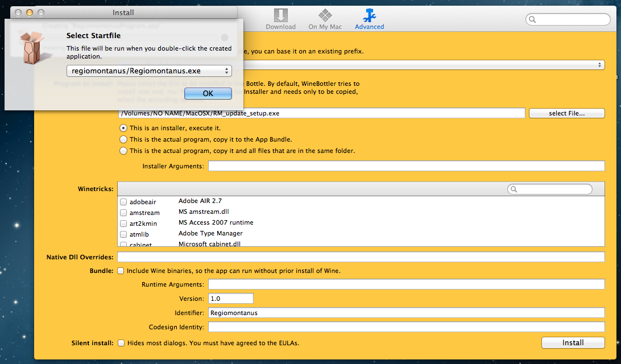Choose 'copy it to the App Bundle' option

(x=123, y=139)
